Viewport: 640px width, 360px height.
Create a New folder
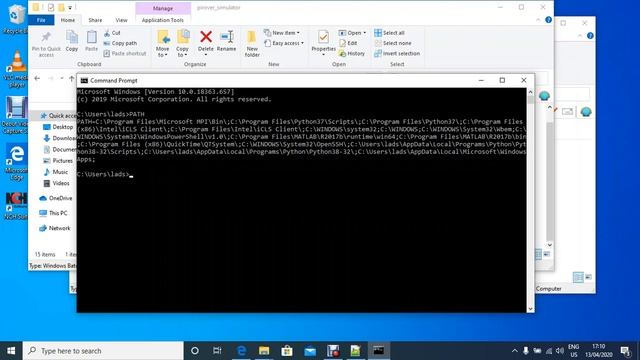click(252, 44)
